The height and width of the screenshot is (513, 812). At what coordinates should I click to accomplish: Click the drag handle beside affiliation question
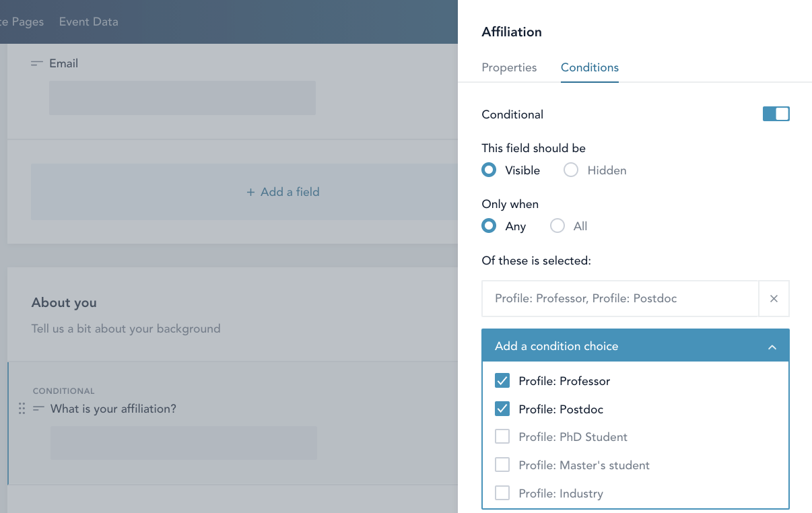point(22,408)
